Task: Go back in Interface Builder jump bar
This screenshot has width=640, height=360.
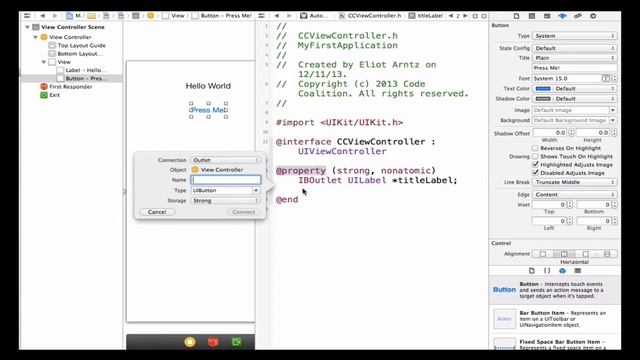Action: [42, 16]
